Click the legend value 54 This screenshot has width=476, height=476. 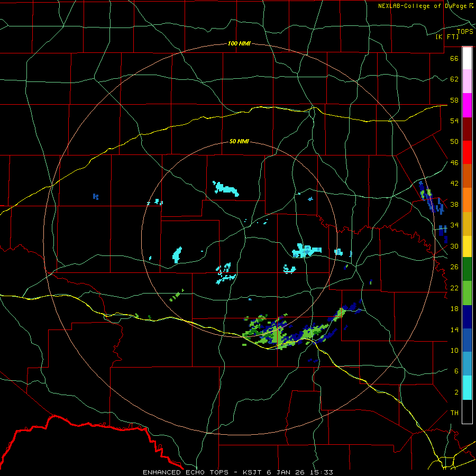(454, 121)
